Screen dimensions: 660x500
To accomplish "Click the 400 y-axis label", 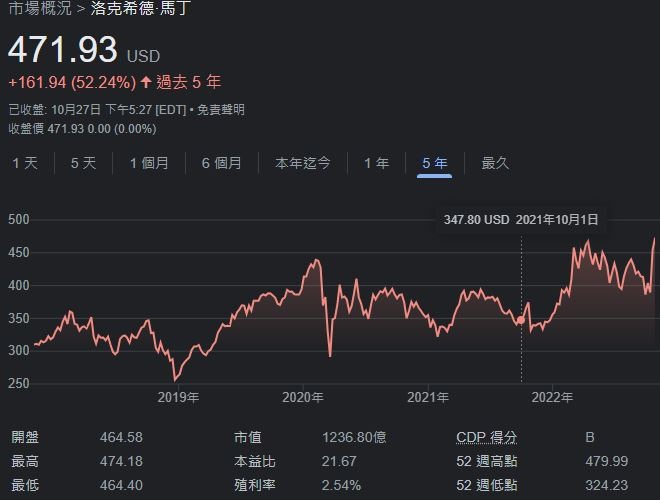I will click(19, 285).
